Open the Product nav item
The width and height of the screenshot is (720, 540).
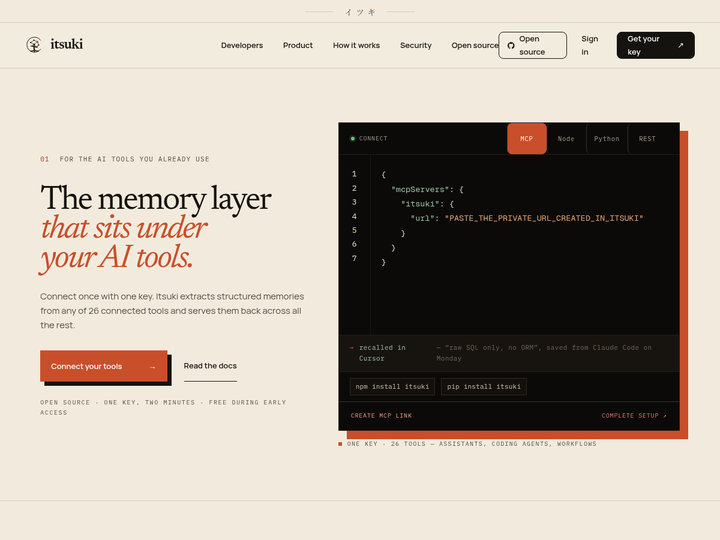click(x=298, y=45)
